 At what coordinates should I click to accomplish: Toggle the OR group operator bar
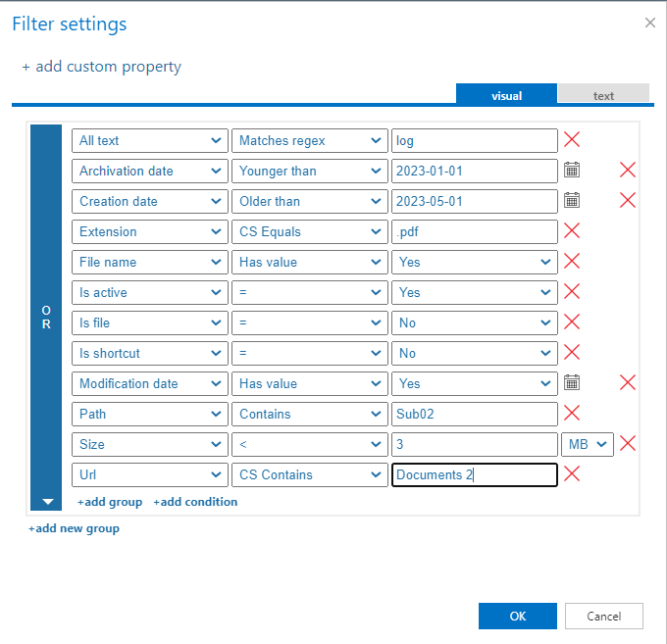[46, 316]
